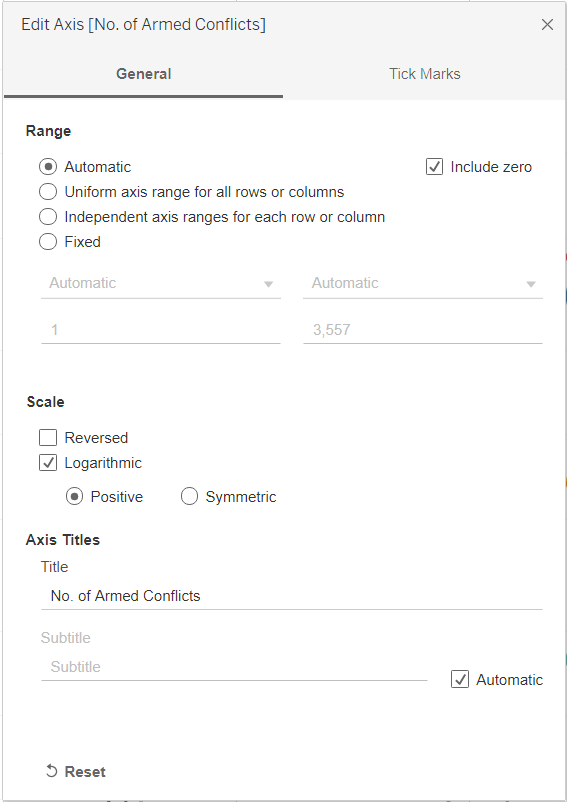Enable the Reversed scale checkbox
This screenshot has height=802, width=567.
coord(48,438)
